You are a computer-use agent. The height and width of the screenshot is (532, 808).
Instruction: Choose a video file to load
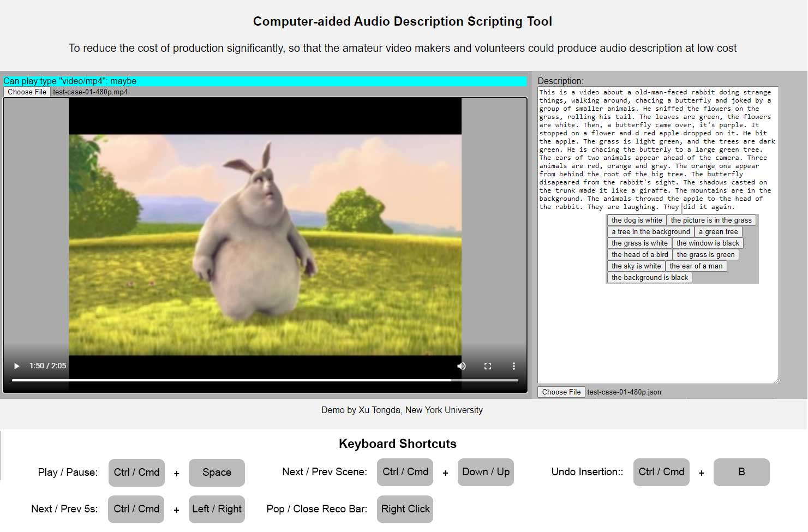(27, 92)
